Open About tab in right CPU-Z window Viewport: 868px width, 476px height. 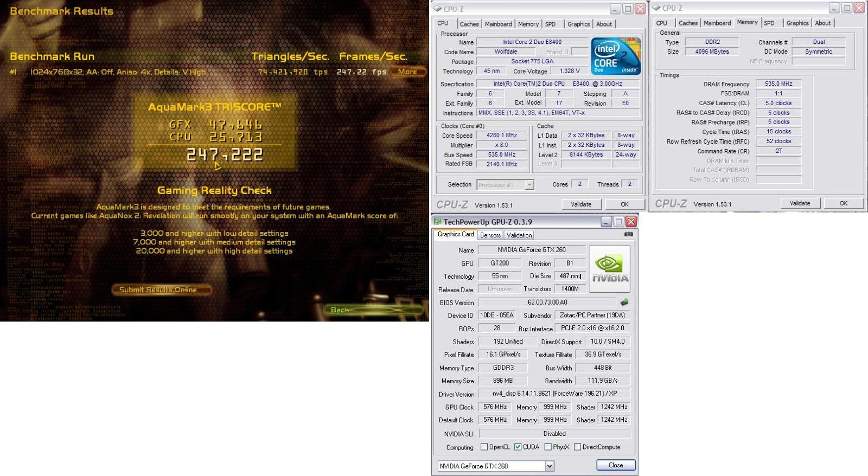pyautogui.click(x=822, y=23)
